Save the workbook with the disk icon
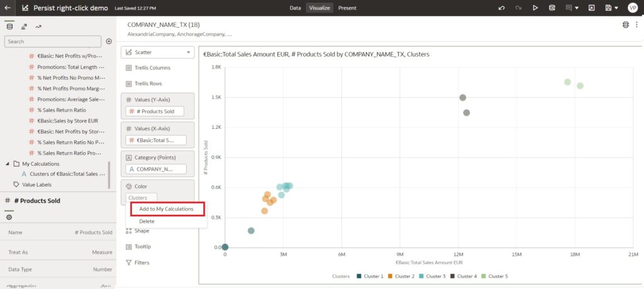Viewport: 644px width, 289px height. coord(608,8)
